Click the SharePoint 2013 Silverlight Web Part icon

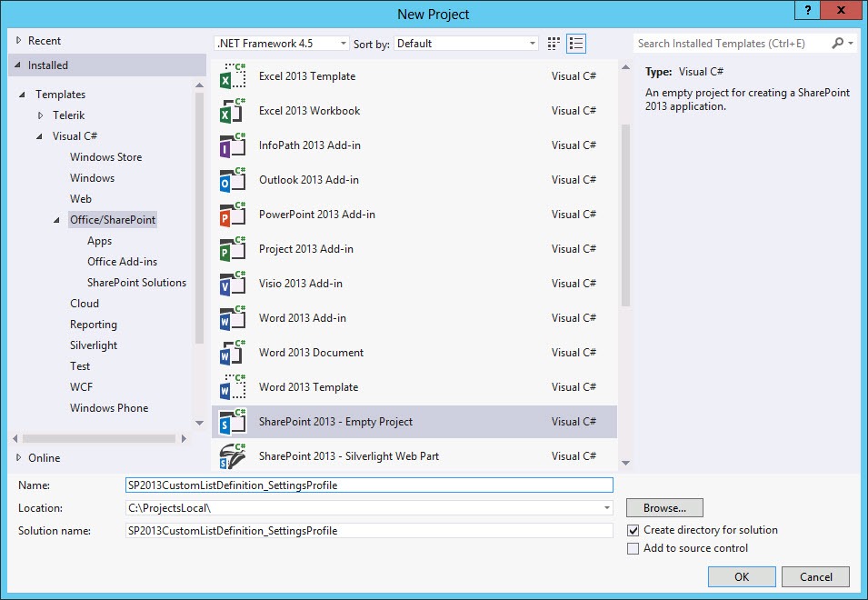233,456
